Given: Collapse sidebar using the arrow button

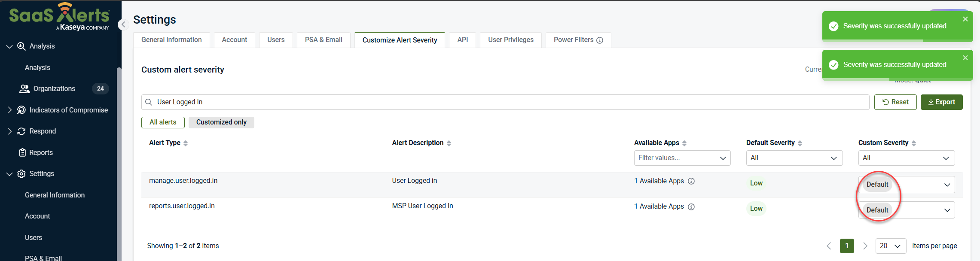Looking at the screenshot, I should 123,24.
